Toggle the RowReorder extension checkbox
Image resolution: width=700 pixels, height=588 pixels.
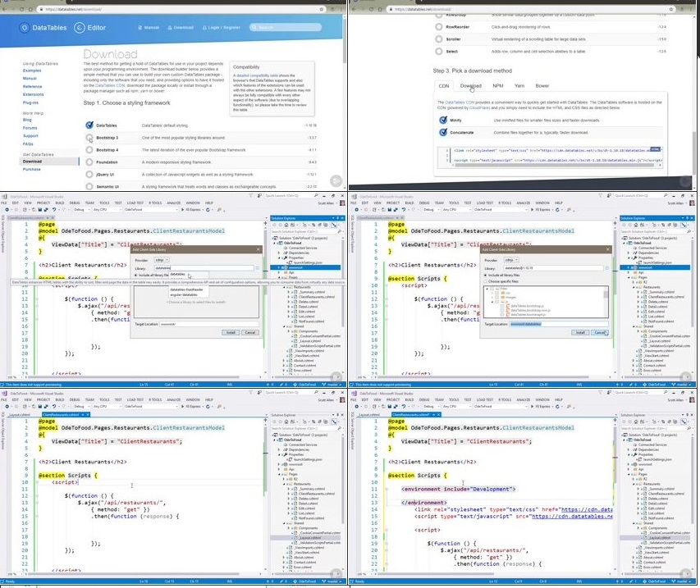(439, 27)
